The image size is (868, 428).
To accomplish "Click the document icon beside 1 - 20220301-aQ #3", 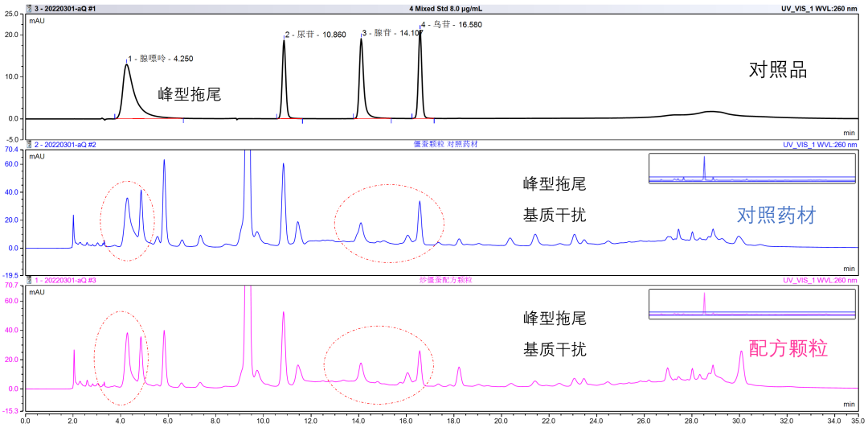I will 31,280.
